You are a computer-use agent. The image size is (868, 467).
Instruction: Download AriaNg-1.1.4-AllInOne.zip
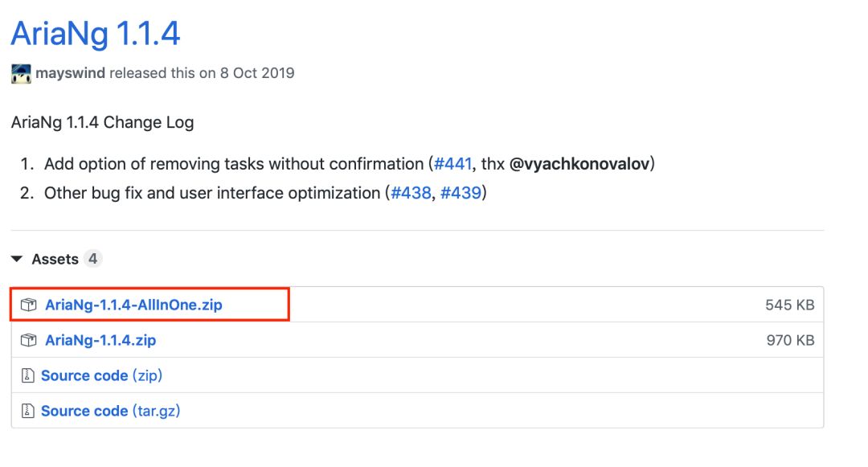pos(133,305)
